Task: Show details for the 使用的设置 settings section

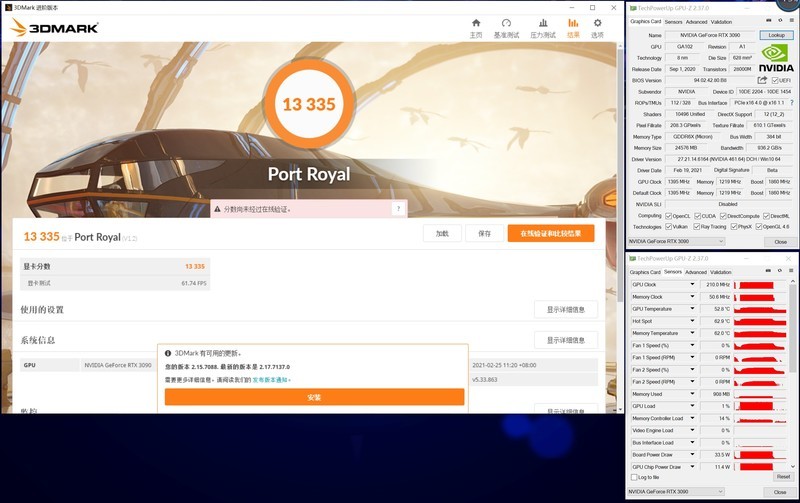Action: pyautogui.click(x=566, y=310)
